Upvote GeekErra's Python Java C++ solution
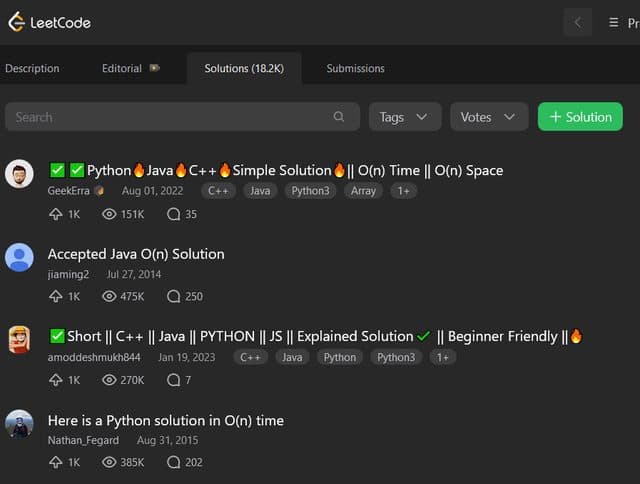 [x=56, y=214]
